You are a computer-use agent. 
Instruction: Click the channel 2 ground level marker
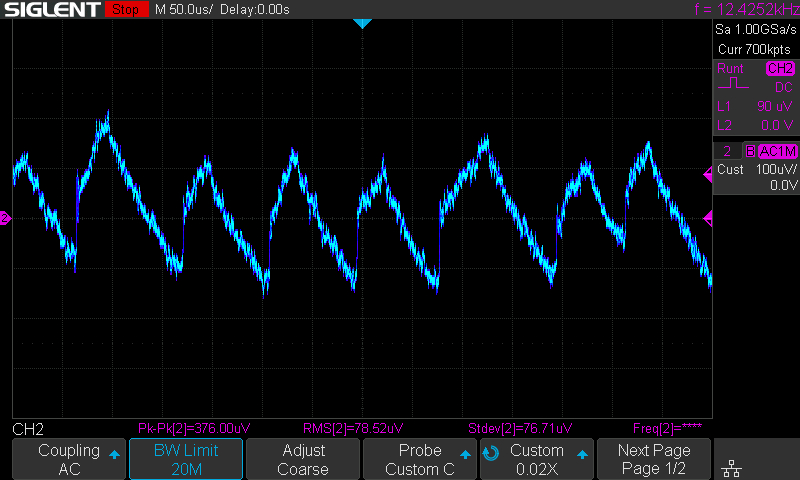click(5, 218)
